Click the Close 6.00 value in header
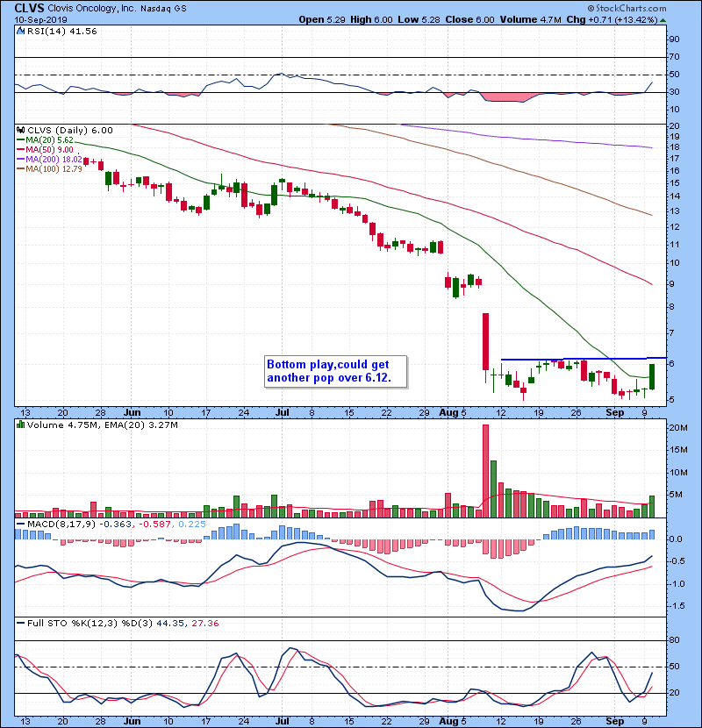 pos(469,19)
